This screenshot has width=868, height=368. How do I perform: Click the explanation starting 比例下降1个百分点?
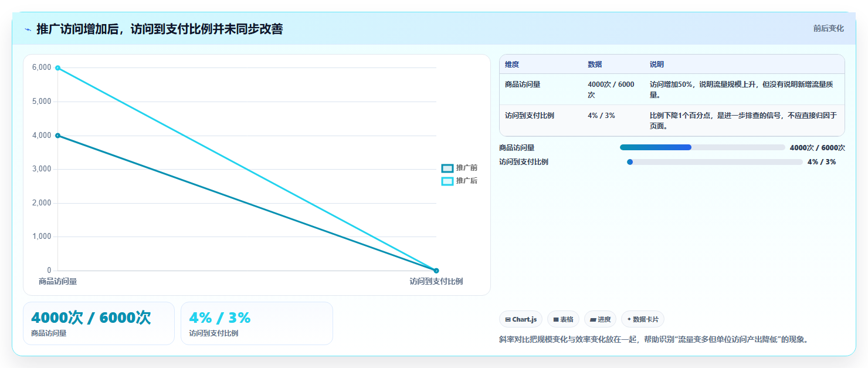[743, 120]
